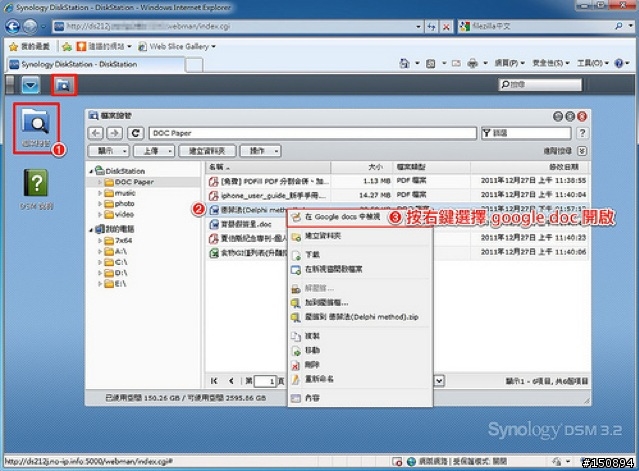Click the browser stop loading X icon
This screenshot has height=471, width=639.
[x=446, y=27]
